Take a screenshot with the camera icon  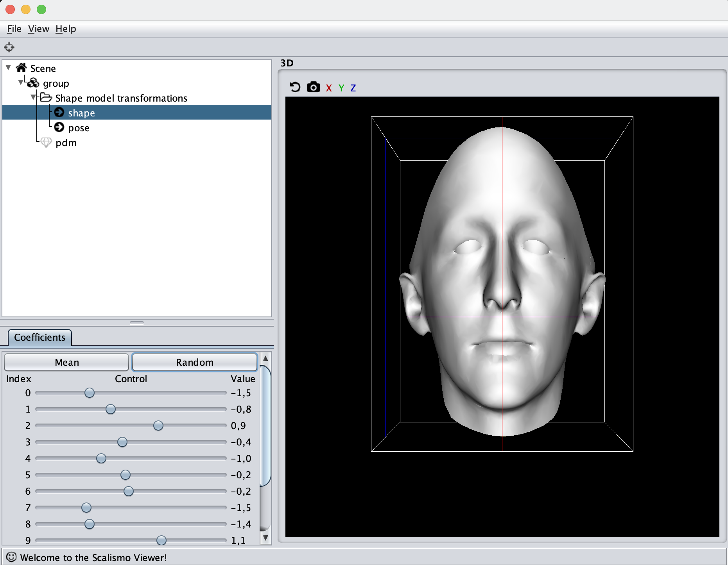pyautogui.click(x=313, y=87)
